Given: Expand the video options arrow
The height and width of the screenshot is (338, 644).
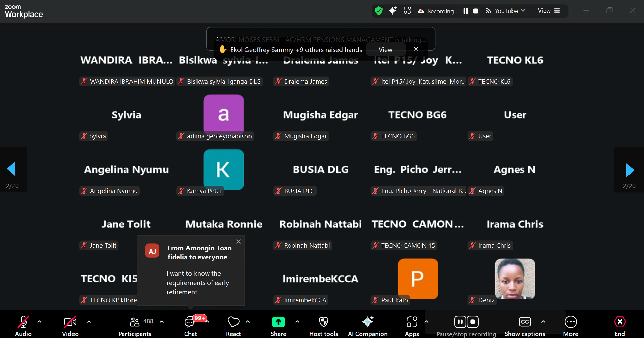Looking at the screenshot, I should coord(89,322).
